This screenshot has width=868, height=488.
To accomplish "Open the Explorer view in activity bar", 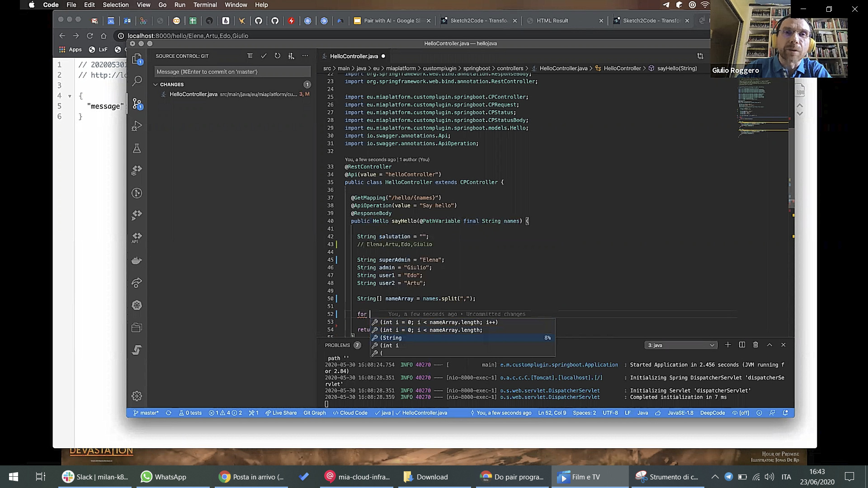I will tap(137, 59).
